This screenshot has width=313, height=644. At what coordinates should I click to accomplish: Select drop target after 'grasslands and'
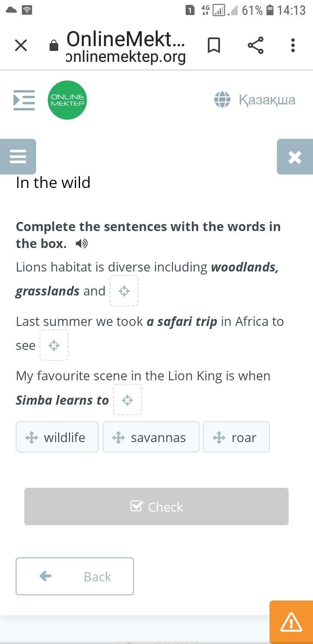point(124,291)
